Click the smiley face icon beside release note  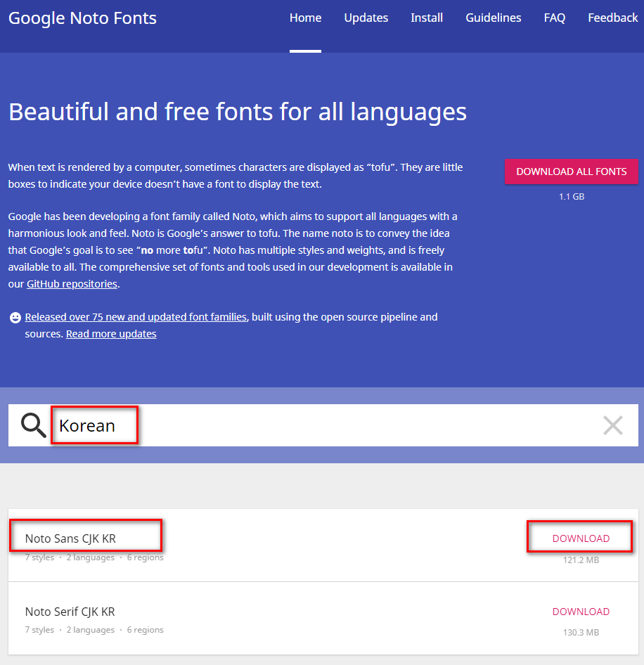15,318
